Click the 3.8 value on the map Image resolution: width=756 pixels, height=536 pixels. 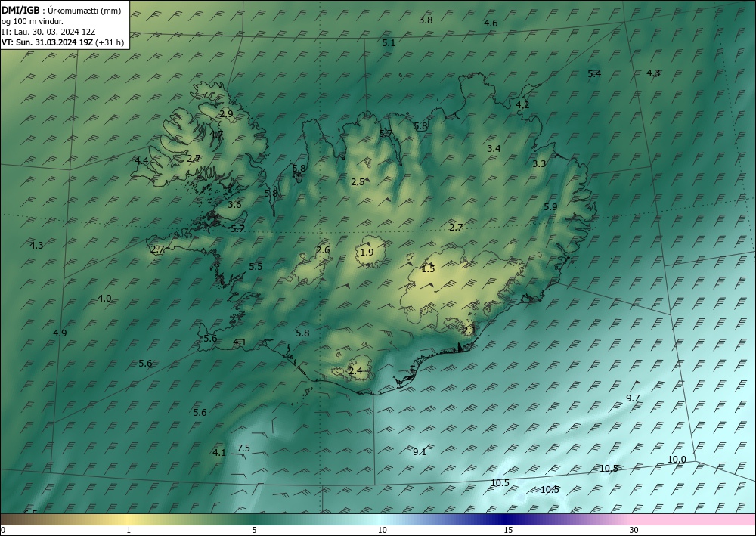click(x=425, y=20)
